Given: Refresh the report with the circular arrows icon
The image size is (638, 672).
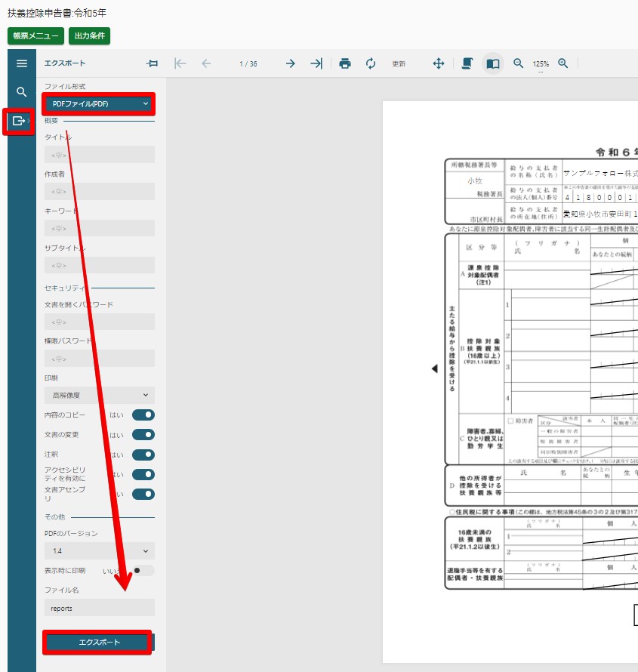Looking at the screenshot, I should coord(371,63).
